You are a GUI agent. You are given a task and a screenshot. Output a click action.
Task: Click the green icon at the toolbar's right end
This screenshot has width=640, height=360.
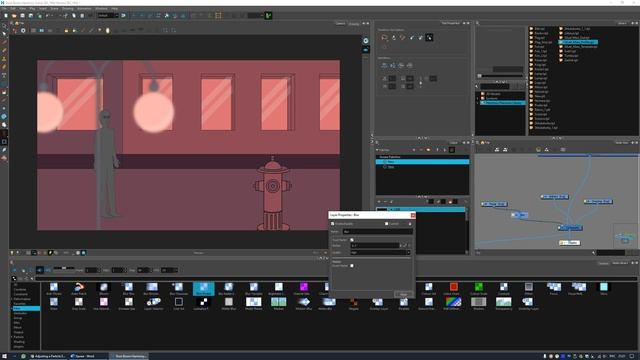[268, 16]
